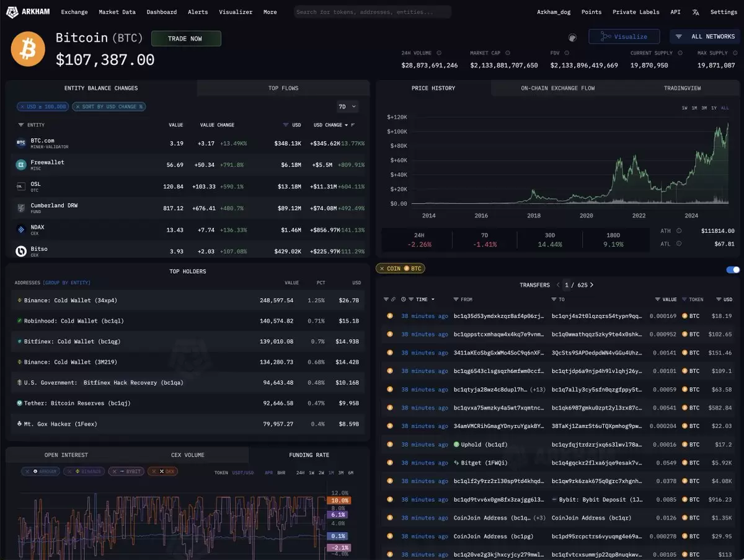Select the APR rate option
Image resolution: width=744 pixels, height=560 pixels.
pos(268,473)
